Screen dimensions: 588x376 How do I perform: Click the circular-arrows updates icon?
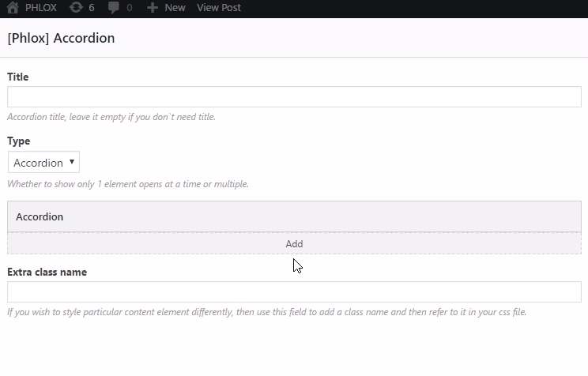(x=76, y=7)
